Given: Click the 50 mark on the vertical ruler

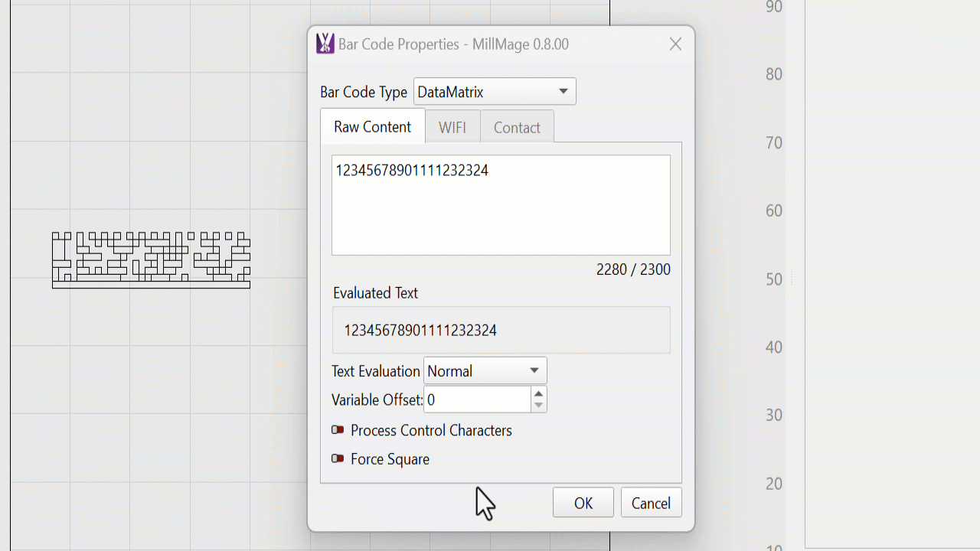Looking at the screenshot, I should click(x=773, y=279).
